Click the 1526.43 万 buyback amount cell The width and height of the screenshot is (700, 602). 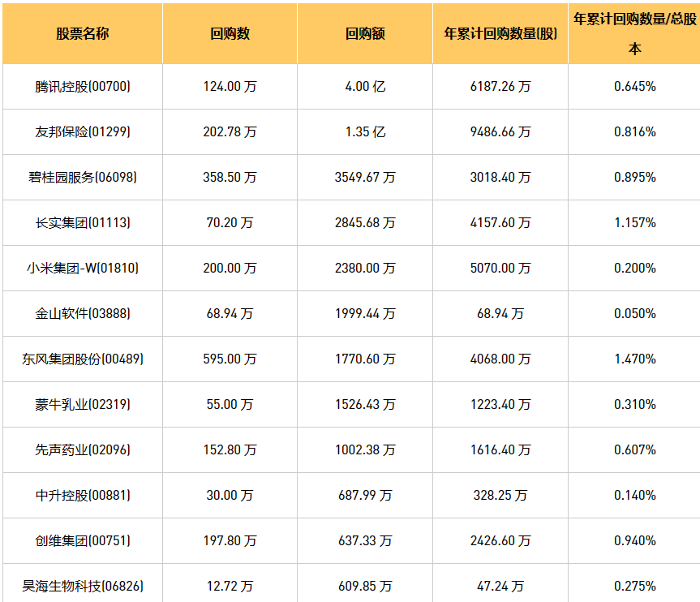coord(365,405)
